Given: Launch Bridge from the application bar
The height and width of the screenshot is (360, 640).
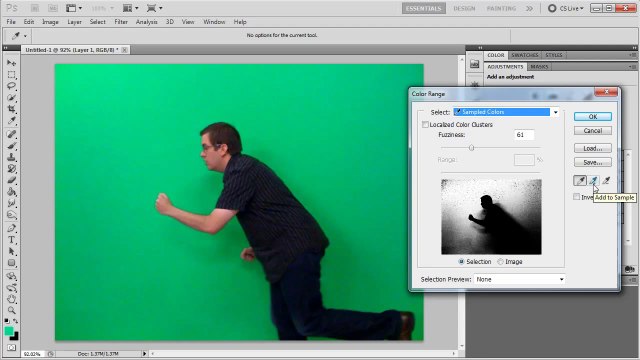Looking at the screenshot, I should (34, 8).
